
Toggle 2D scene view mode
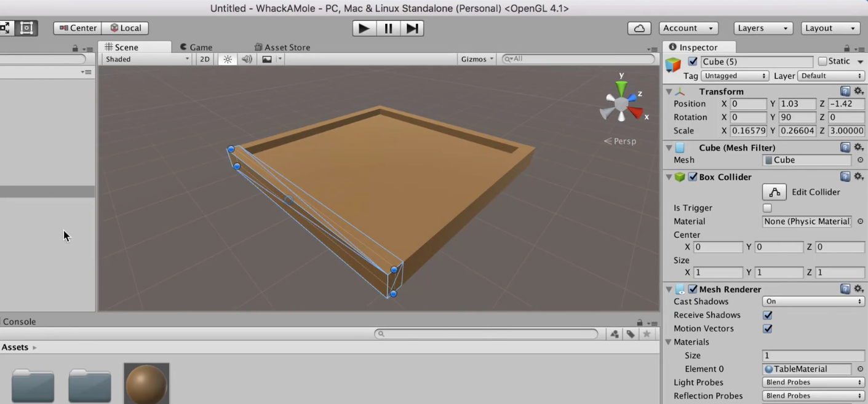[x=204, y=58]
